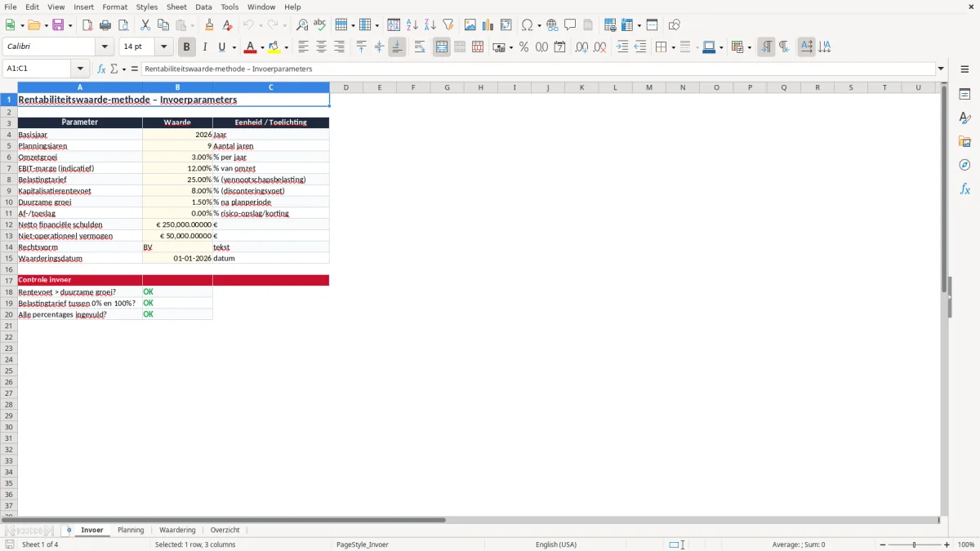Screen dimensions: 980x551
Task: Open the Sidebar Navigator panel
Action: tap(964, 166)
